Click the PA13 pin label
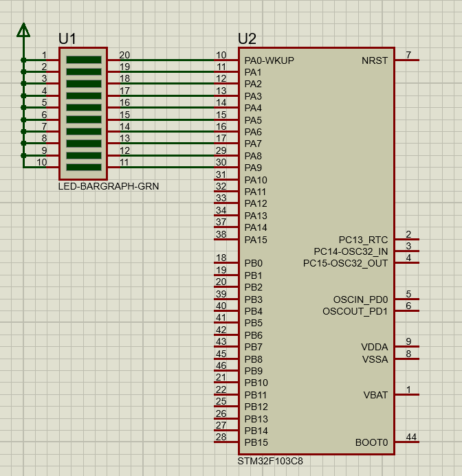 256,216
